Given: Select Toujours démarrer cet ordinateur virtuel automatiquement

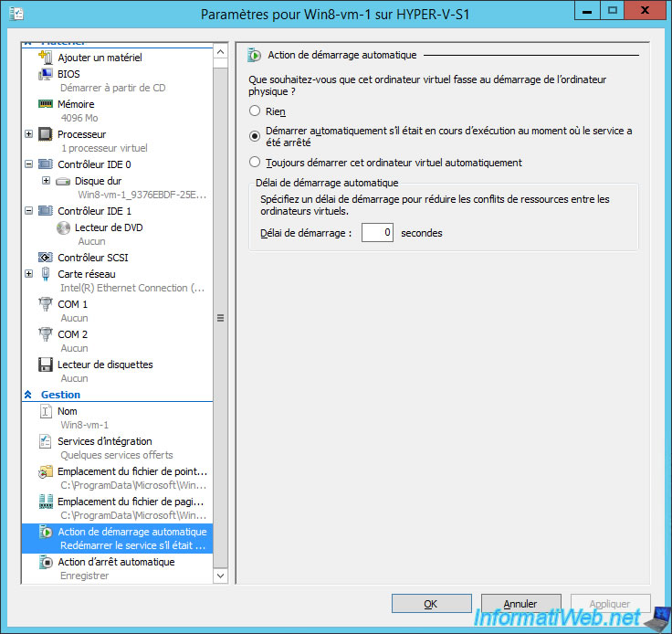Looking at the screenshot, I should [255, 162].
